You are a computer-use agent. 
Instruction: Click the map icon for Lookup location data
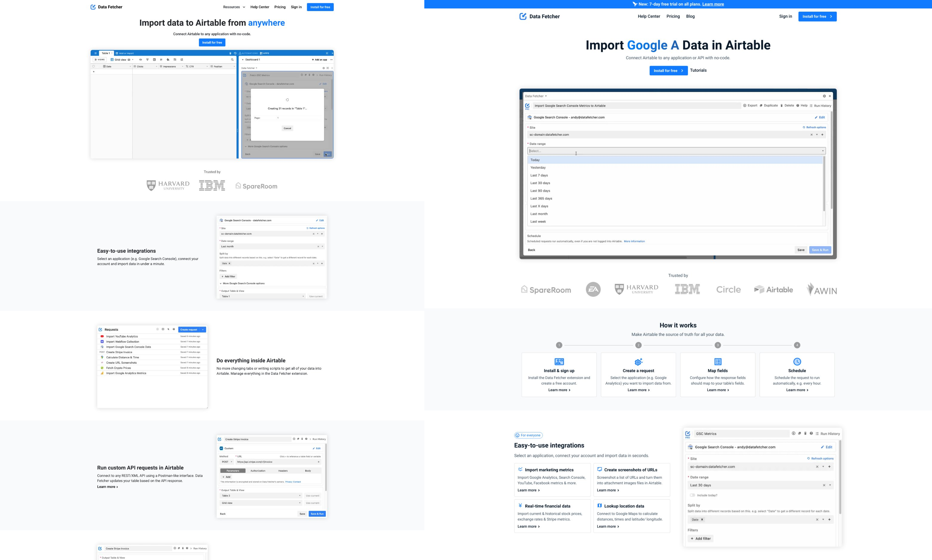pyautogui.click(x=599, y=506)
